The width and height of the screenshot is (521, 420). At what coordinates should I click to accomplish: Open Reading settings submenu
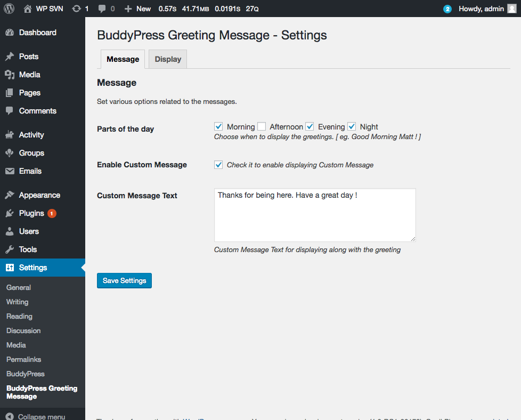pos(19,316)
